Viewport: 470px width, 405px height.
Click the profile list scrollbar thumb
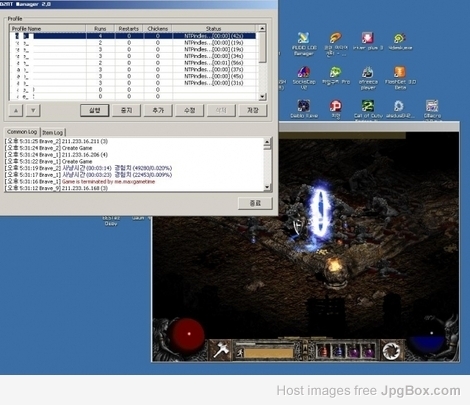(262, 47)
